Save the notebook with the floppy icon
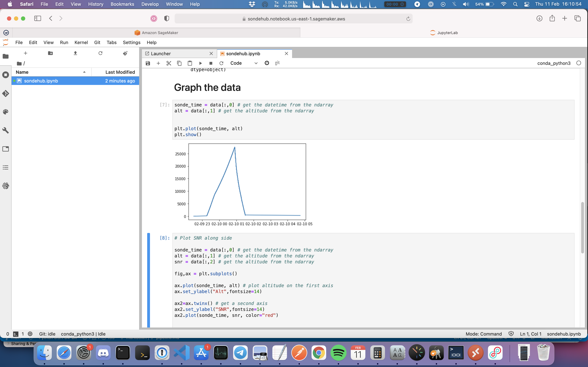The height and width of the screenshot is (367, 588). (148, 63)
